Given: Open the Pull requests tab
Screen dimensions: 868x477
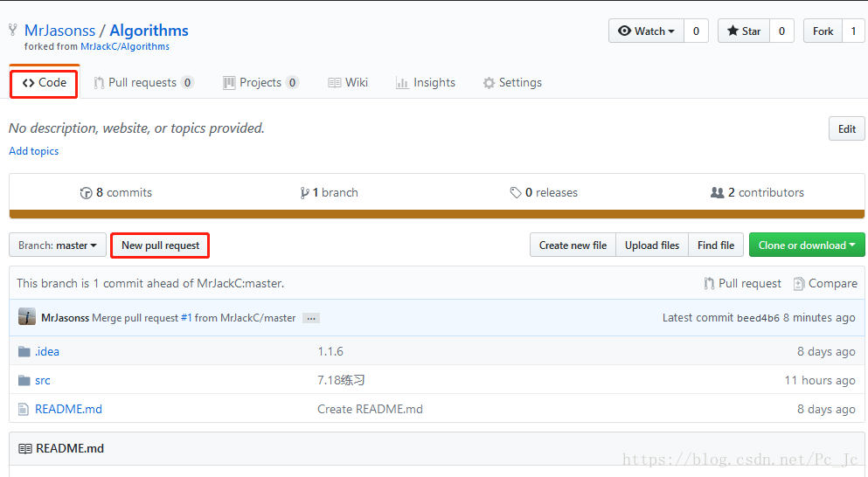Looking at the screenshot, I should click(143, 83).
